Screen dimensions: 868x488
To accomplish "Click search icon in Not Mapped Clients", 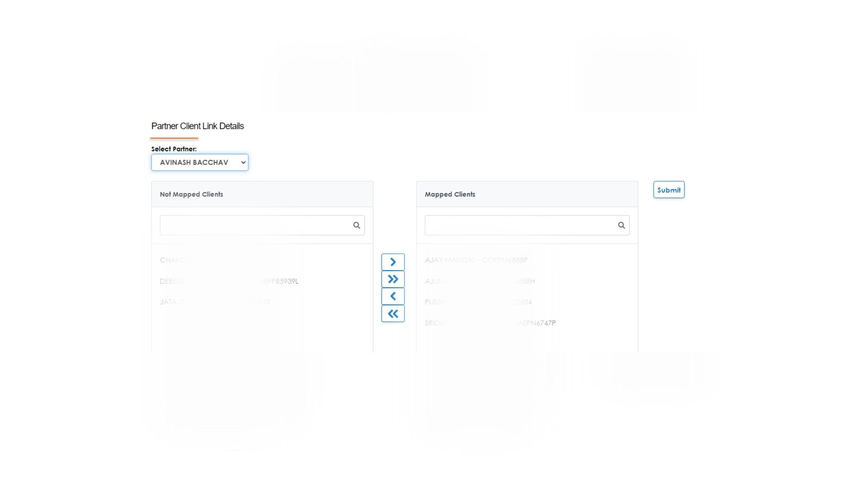I will [357, 225].
